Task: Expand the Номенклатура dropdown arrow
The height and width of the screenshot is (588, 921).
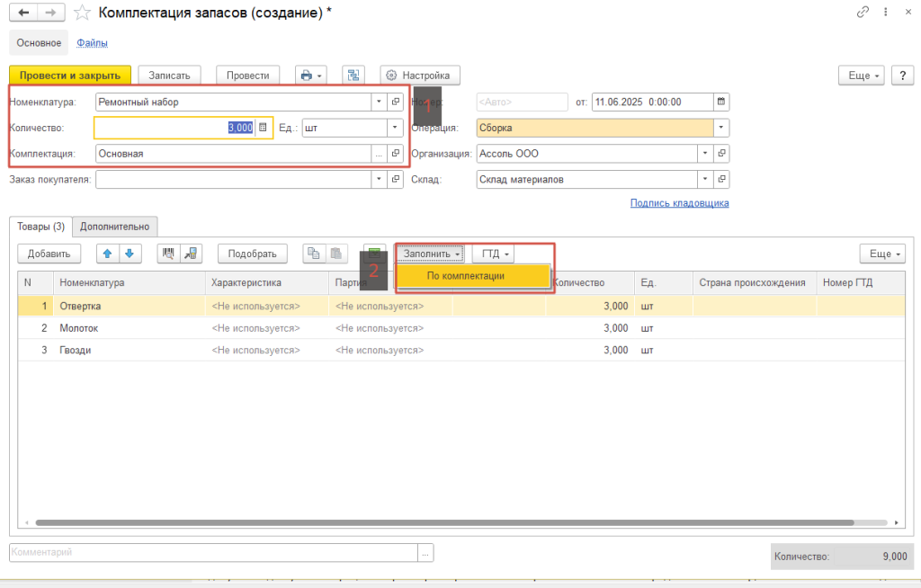Action: 379,102
